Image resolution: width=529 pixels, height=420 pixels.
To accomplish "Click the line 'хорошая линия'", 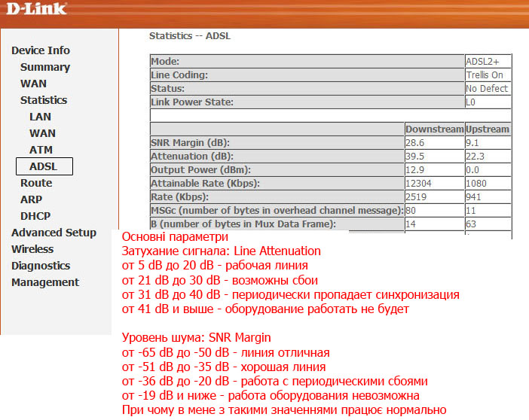I will click(x=224, y=367).
